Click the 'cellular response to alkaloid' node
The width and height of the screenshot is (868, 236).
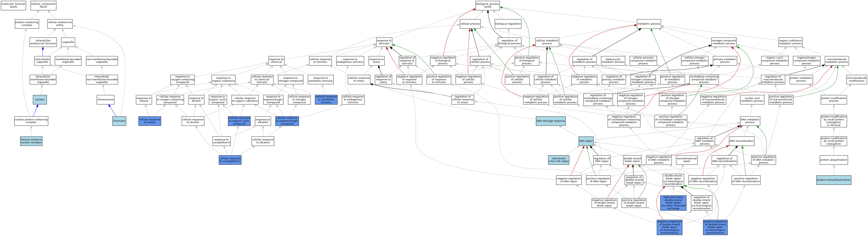(x=263, y=141)
